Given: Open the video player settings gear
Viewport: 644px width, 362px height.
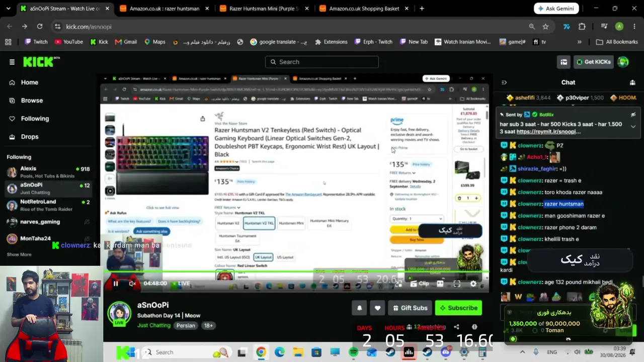Looking at the screenshot, I should (473, 284).
